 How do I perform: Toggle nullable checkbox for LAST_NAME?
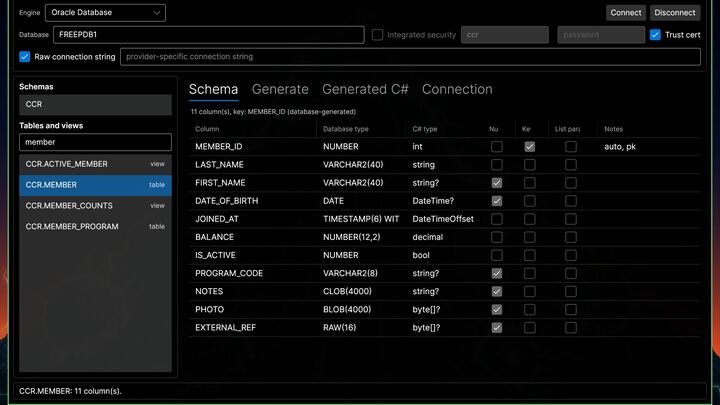497,164
